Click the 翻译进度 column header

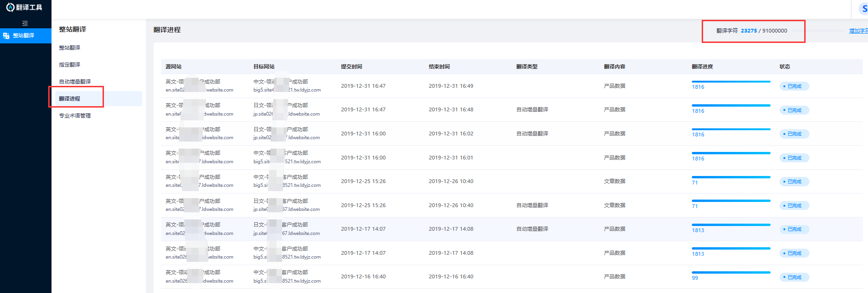[x=702, y=67]
